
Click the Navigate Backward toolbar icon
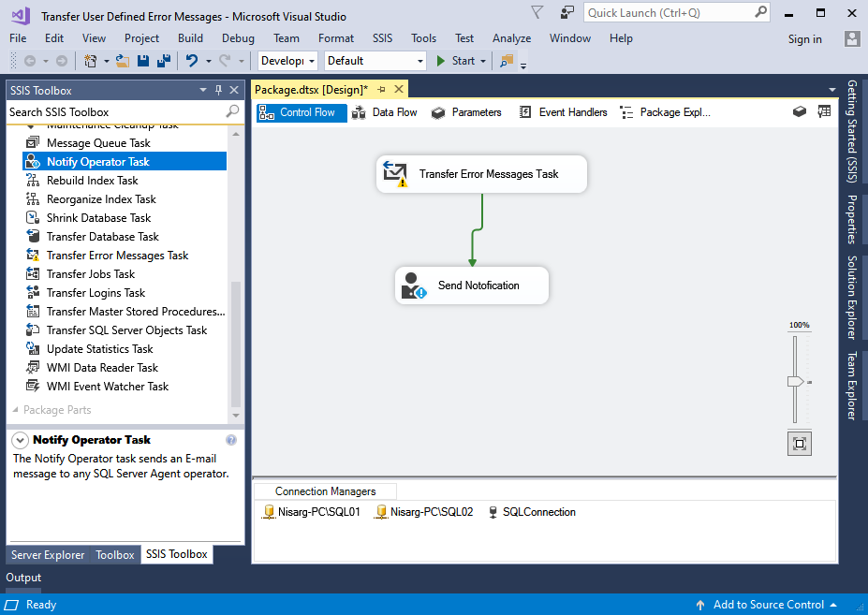(30, 61)
